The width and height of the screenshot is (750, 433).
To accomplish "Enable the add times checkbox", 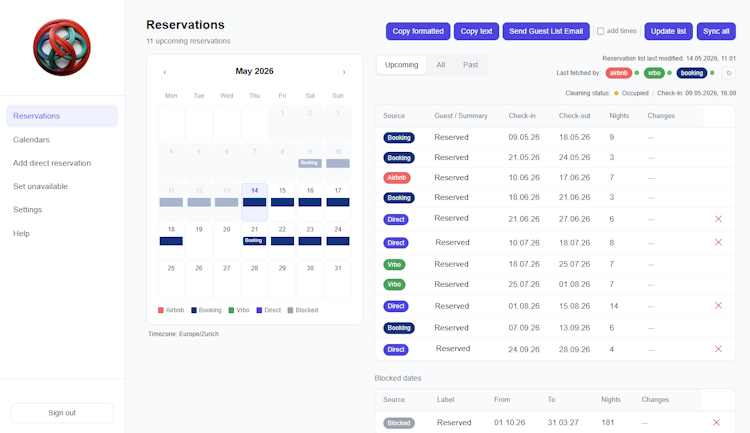I will [600, 31].
